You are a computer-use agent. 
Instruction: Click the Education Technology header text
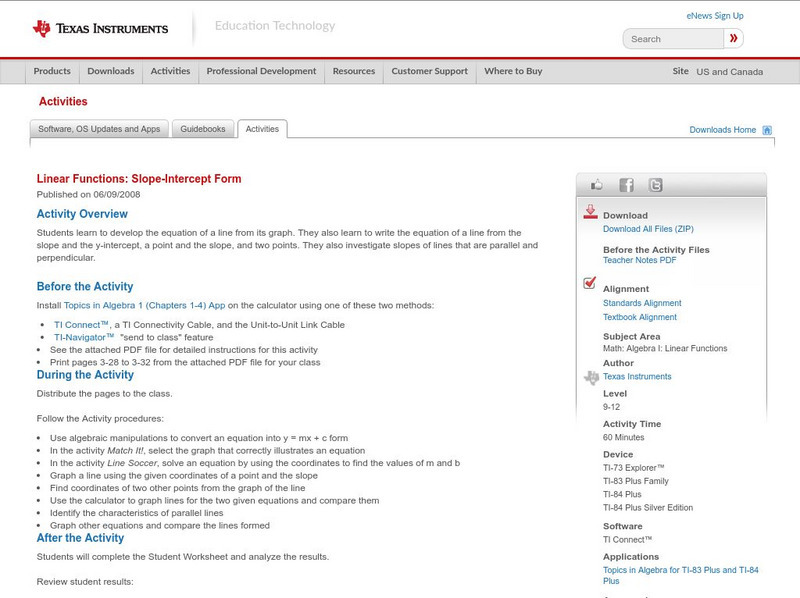275,26
